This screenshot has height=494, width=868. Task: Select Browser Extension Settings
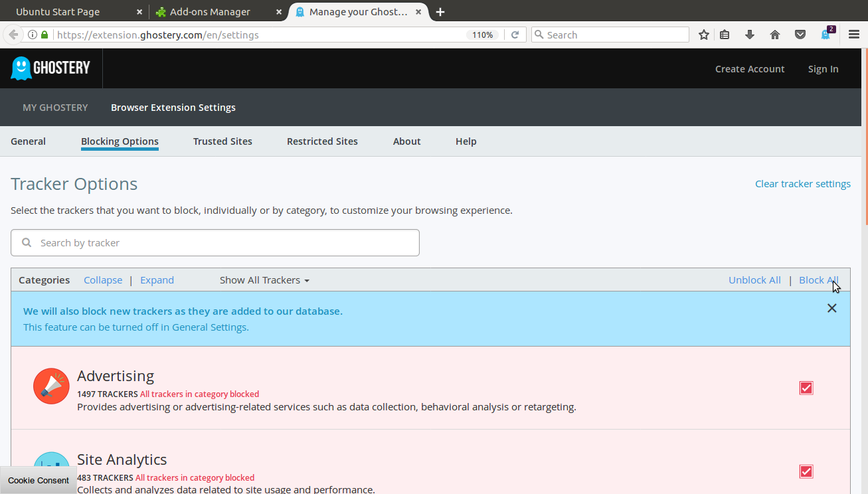click(x=173, y=108)
